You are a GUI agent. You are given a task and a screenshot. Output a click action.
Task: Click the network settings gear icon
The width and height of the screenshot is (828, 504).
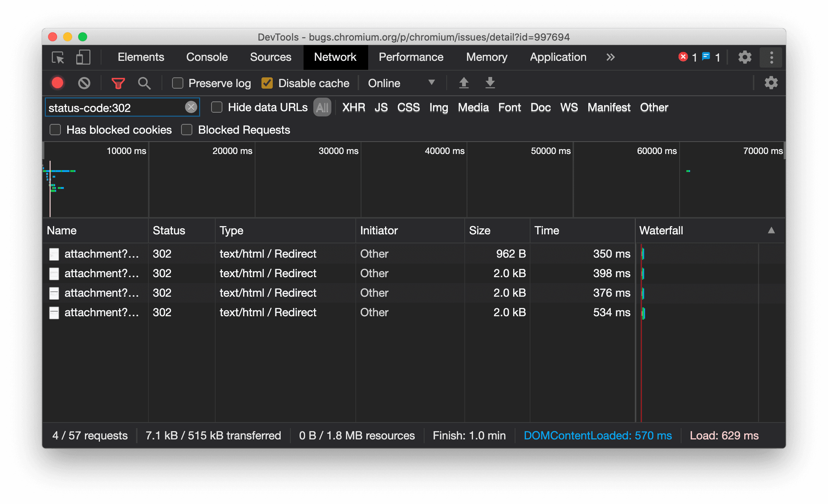tap(771, 83)
